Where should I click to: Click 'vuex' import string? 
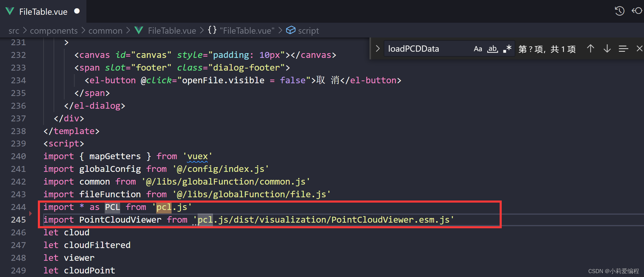(197, 156)
